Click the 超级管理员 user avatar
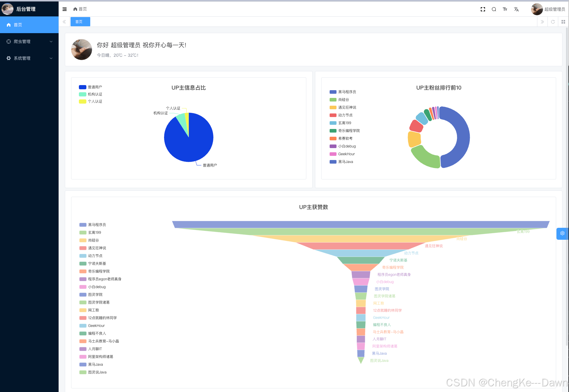Viewport: 569px width, 392px height. 537,9
